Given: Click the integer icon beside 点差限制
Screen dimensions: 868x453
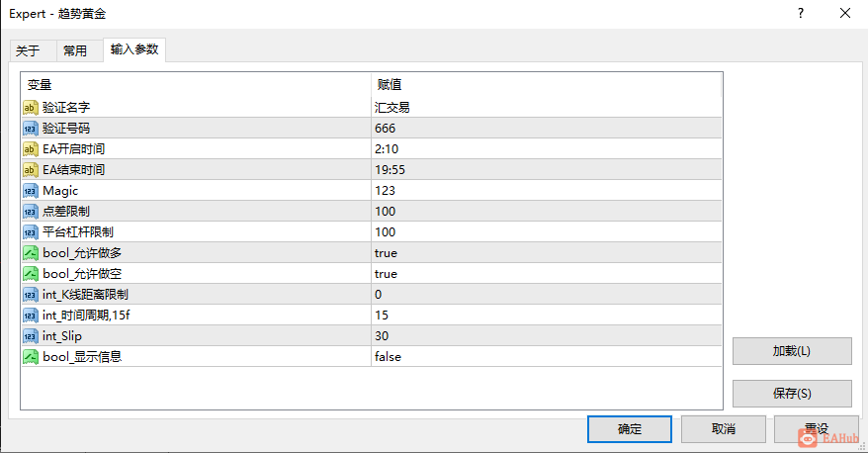Looking at the screenshot, I should [x=31, y=212].
